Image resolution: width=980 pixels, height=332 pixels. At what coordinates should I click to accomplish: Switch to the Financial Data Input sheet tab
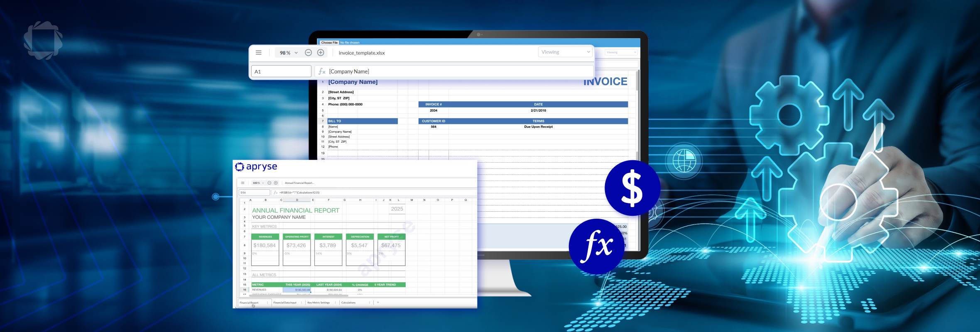(x=285, y=303)
